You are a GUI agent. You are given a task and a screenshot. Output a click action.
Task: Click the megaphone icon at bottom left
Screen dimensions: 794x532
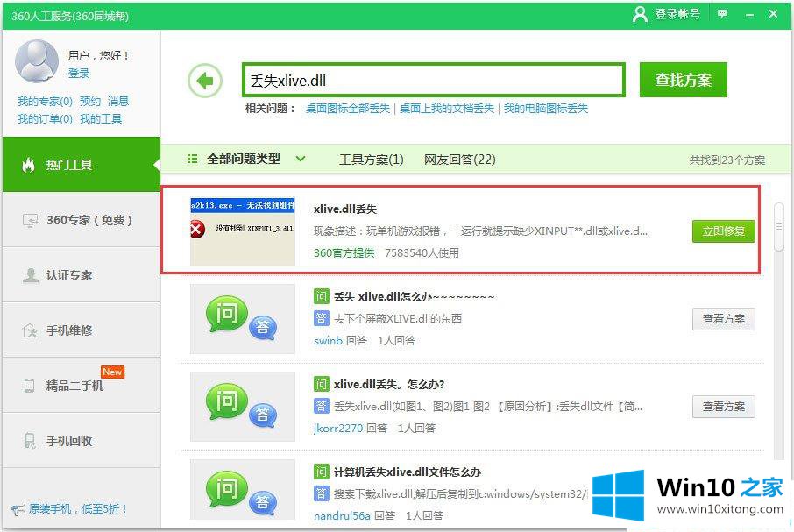point(18,509)
